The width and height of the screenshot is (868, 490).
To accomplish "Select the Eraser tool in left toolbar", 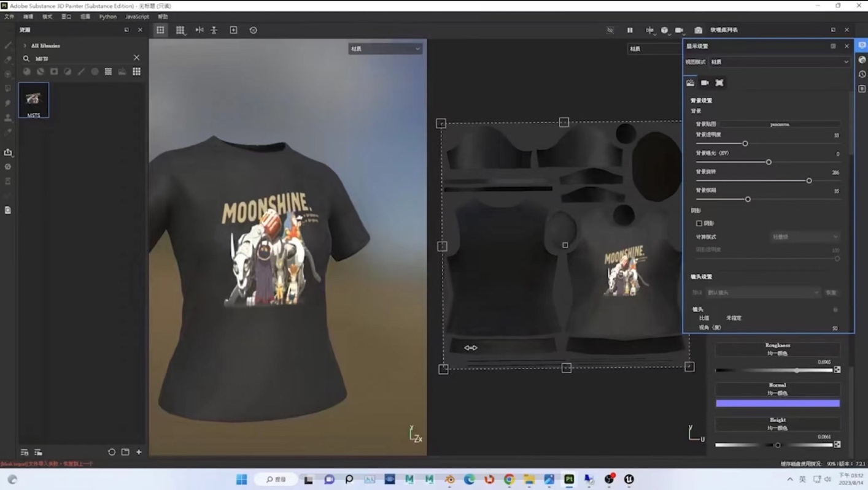I will 8,59.
